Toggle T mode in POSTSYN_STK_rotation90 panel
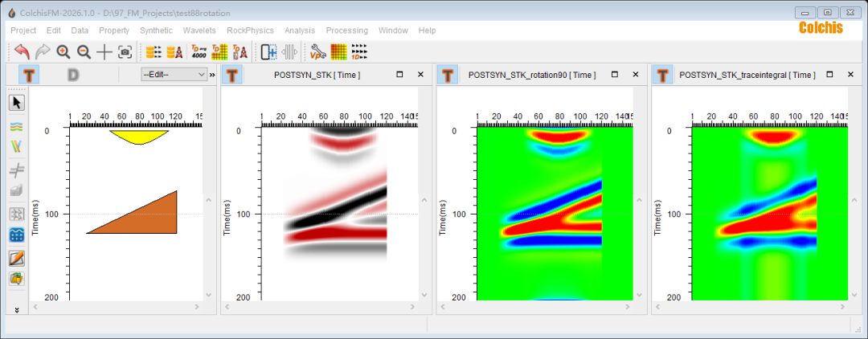The width and height of the screenshot is (868, 339). pyautogui.click(x=448, y=75)
